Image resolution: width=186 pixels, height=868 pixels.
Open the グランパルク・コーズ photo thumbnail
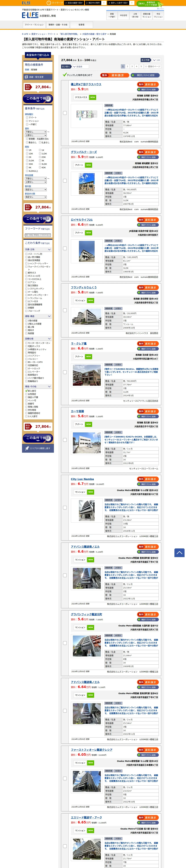[87, 184]
